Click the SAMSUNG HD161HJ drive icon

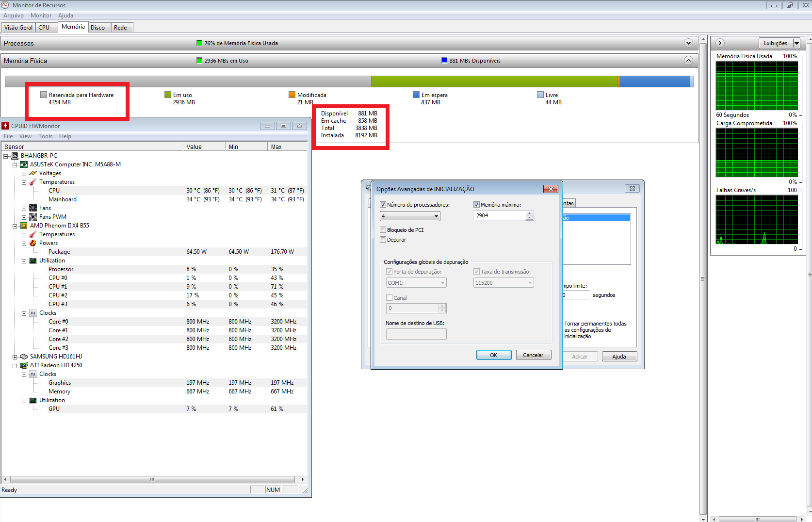[x=24, y=357]
